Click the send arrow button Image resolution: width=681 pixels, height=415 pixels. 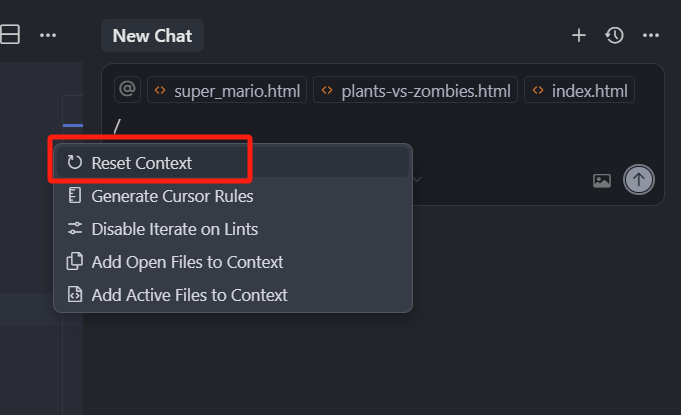tap(638, 179)
